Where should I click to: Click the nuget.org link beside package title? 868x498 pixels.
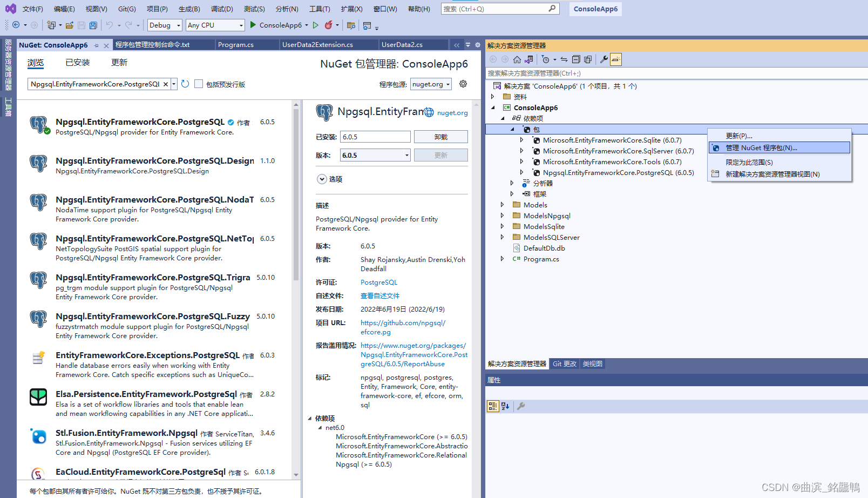click(452, 113)
